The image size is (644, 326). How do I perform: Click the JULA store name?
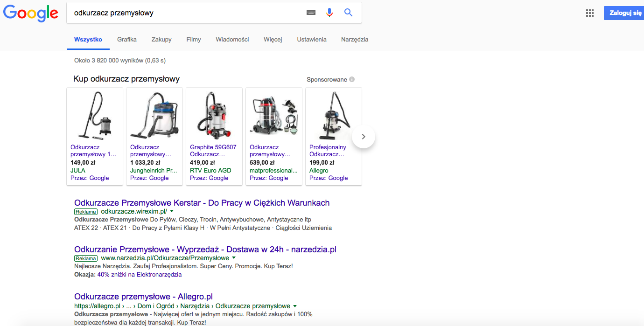pos(78,170)
